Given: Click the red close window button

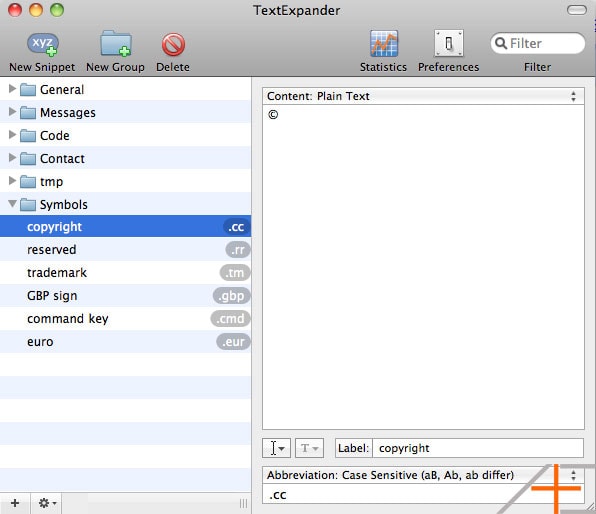Looking at the screenshot, I should tap(15, 10).
